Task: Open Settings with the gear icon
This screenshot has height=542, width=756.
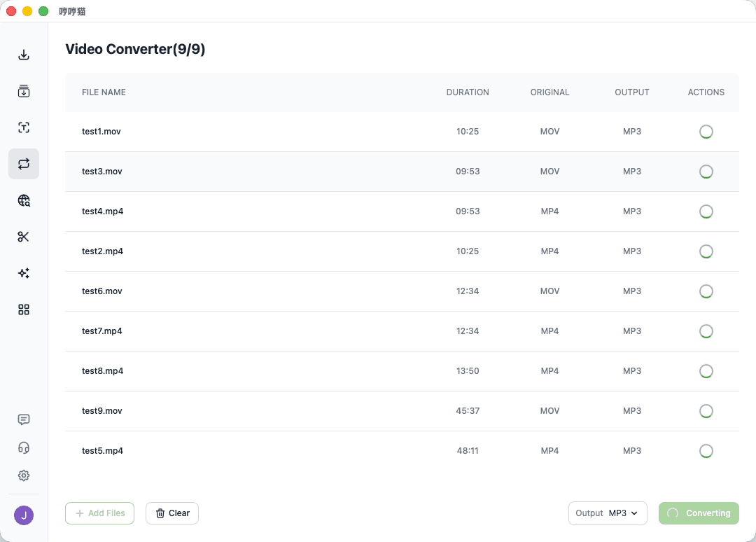Action: coord(24,475)
